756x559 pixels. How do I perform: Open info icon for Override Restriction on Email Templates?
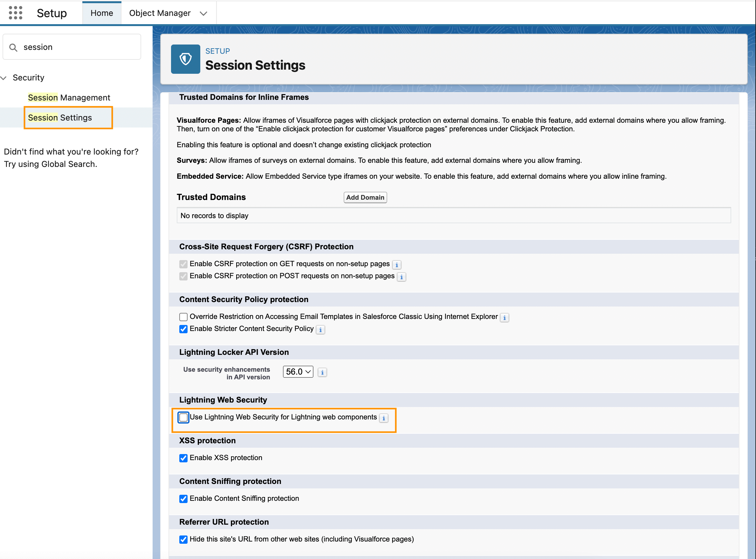pyautogui.click(x=504, y=317)
